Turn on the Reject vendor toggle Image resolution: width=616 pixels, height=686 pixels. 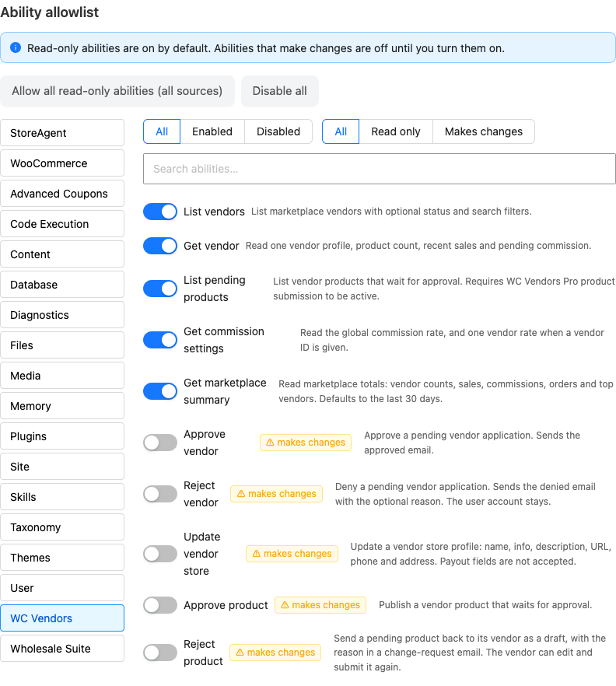click(x=160, y=494)
